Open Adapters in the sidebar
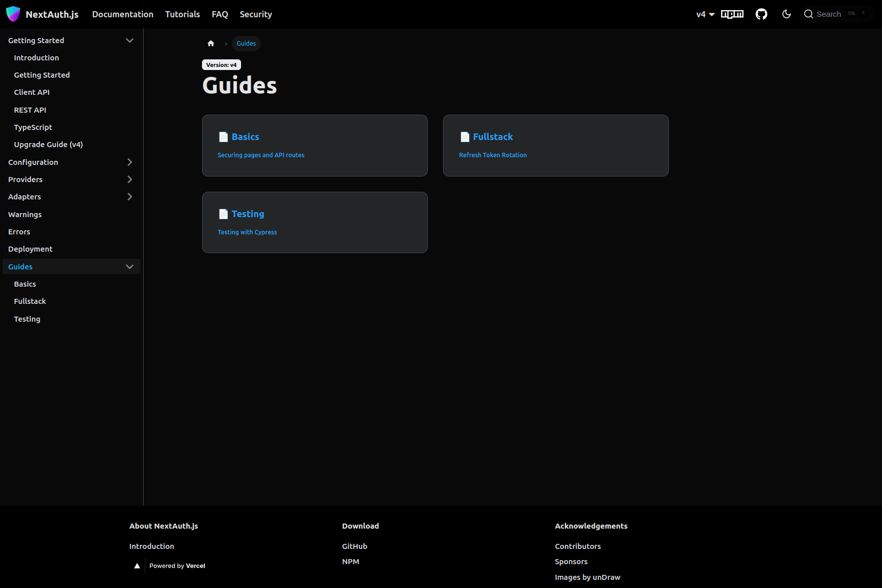Viewport: 882px width, 588px height. [24, 197]
